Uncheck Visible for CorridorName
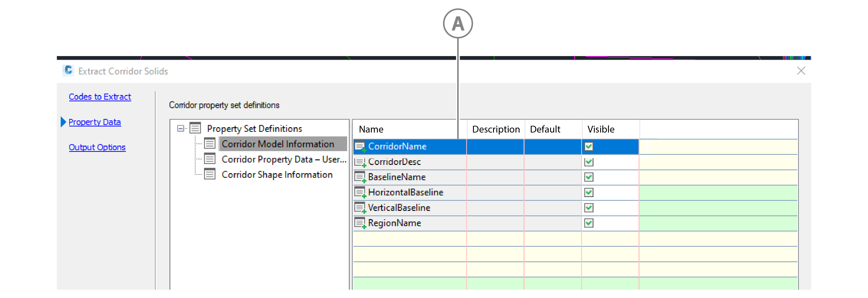Image resolution: width=868 pixels, height=298 pixels. (x=589, y=147)
